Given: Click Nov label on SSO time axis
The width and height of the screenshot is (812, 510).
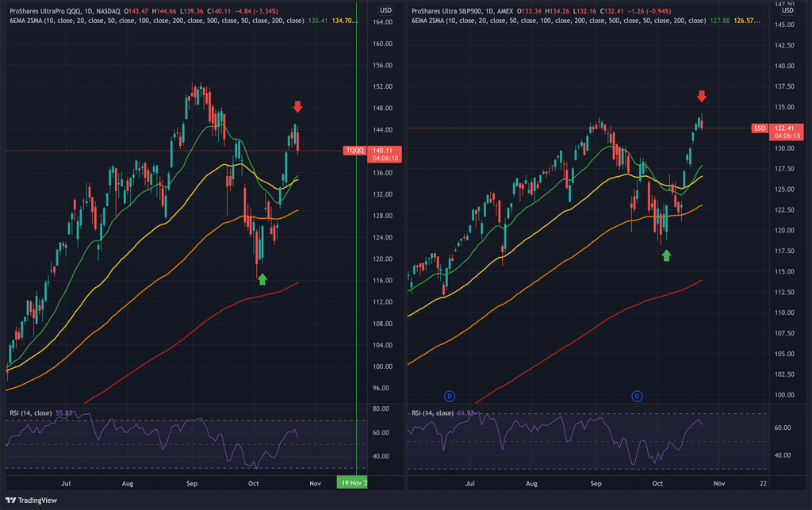Looking at the screenshot, I should pos(718,484).
